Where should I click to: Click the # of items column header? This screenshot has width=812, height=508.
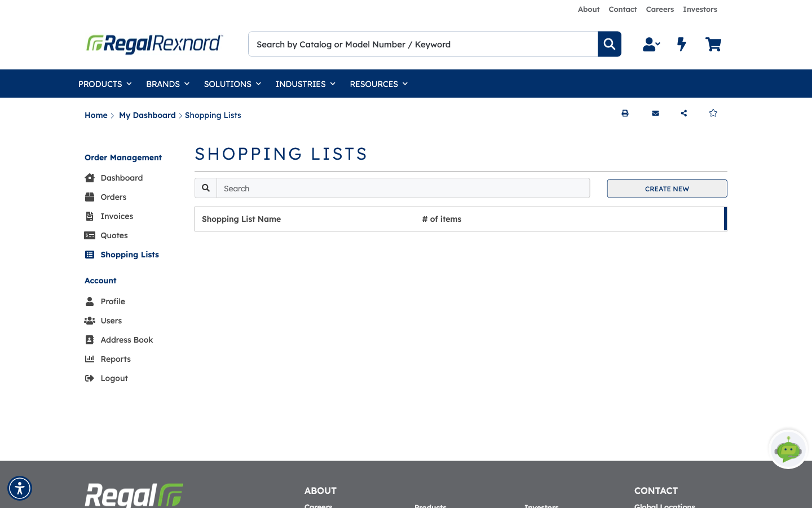[442, 219]
